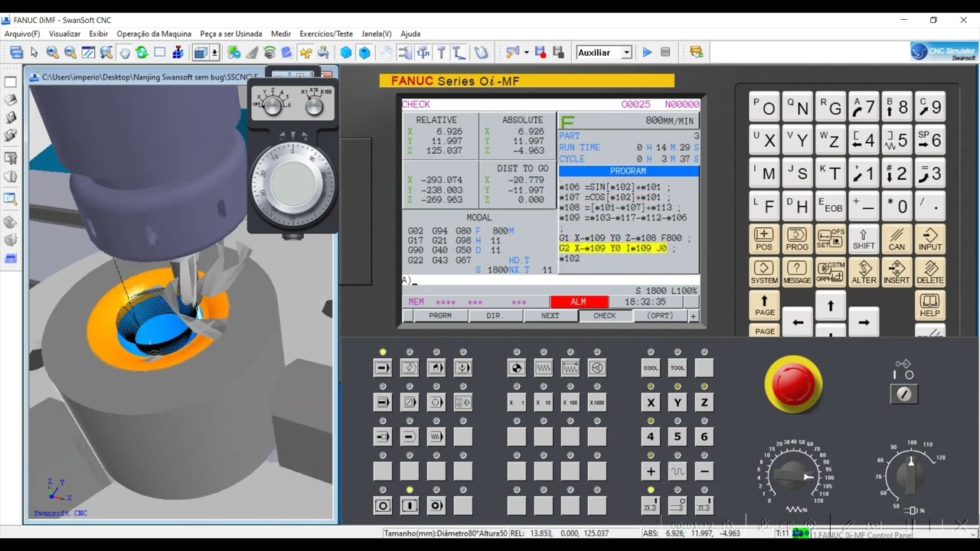
Task: Click the DELETE key
Action: [930, 272]
